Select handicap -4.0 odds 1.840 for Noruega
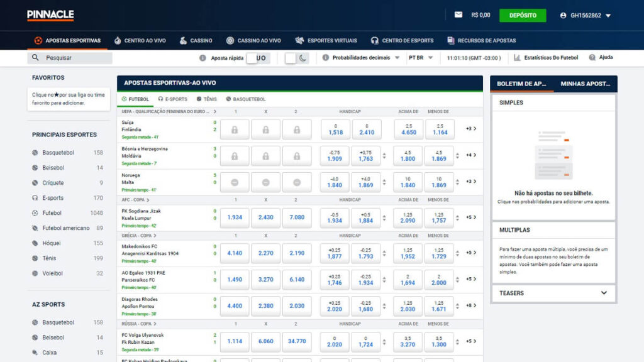Screen dimensions: 644x362 tap(335, 182)
